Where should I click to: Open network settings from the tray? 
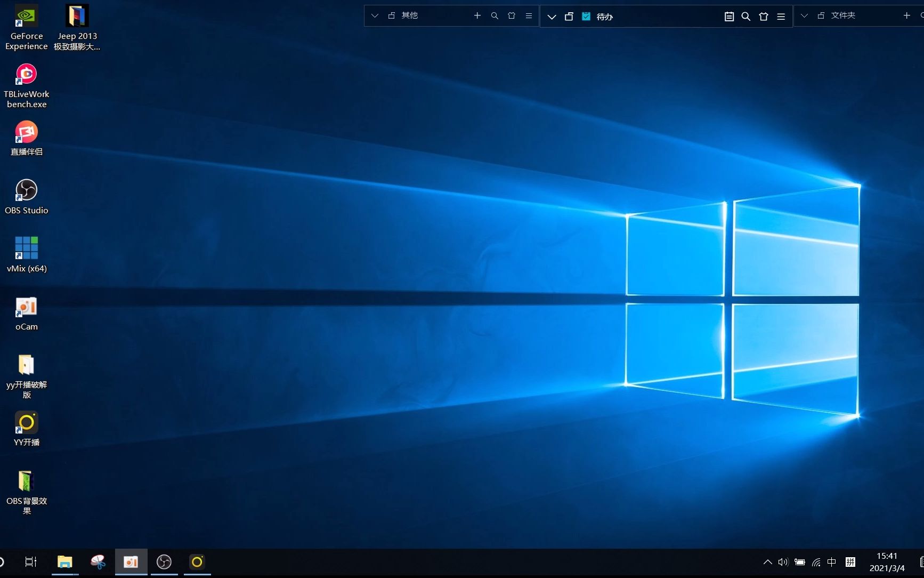point(816,562)
